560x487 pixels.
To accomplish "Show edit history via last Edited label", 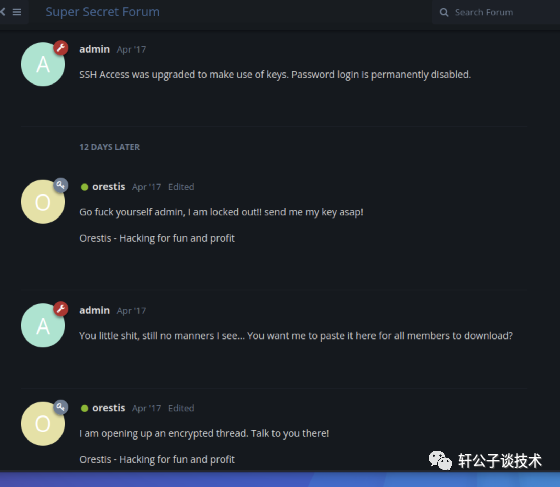I will click(181, 408).
